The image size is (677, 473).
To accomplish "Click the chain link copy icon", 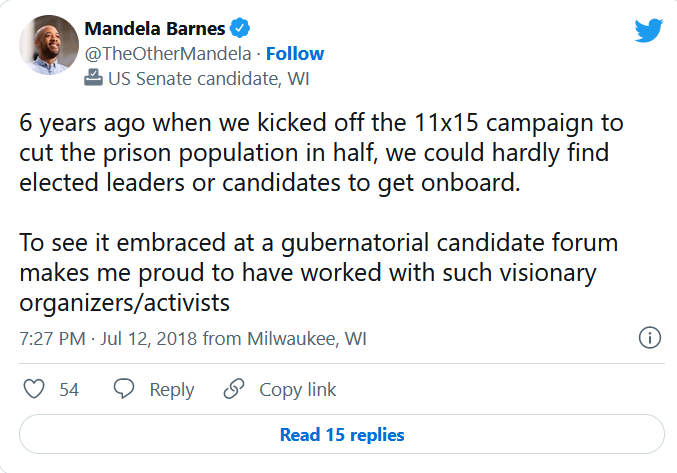I will pos(235,389).
